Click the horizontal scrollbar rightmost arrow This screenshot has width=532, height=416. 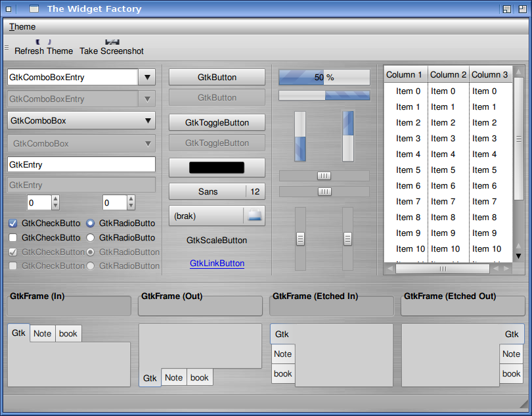click(506, 269)
